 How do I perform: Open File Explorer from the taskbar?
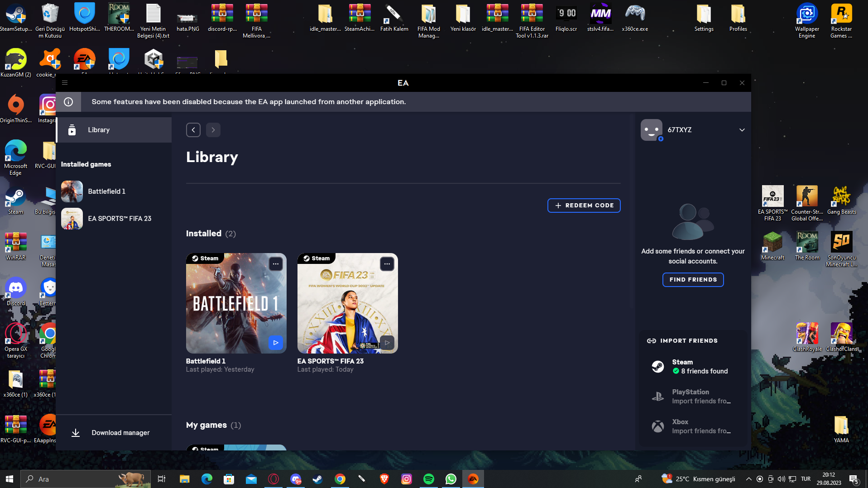[x=184, y=479]
